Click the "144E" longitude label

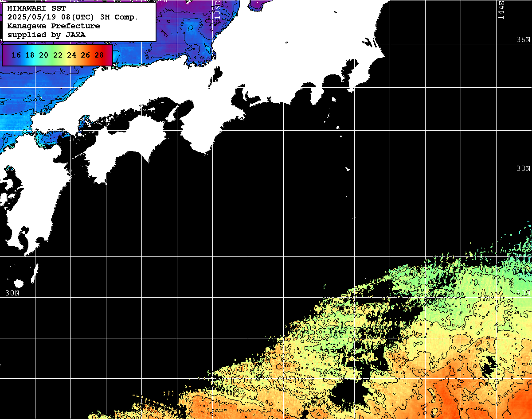501,10
